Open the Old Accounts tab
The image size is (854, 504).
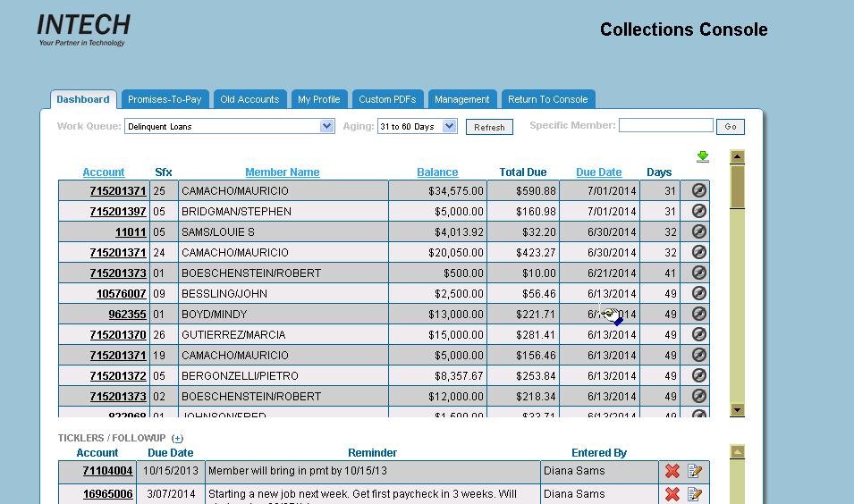249,99
